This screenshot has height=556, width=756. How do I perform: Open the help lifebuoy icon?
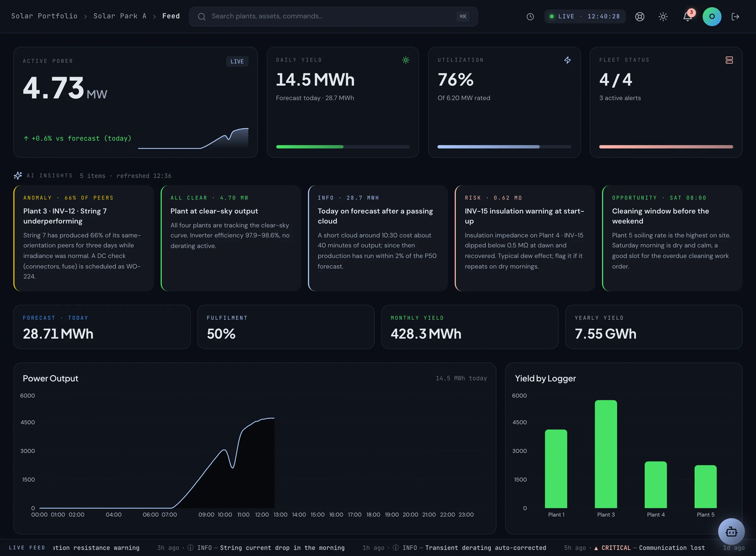click(639, 16)
